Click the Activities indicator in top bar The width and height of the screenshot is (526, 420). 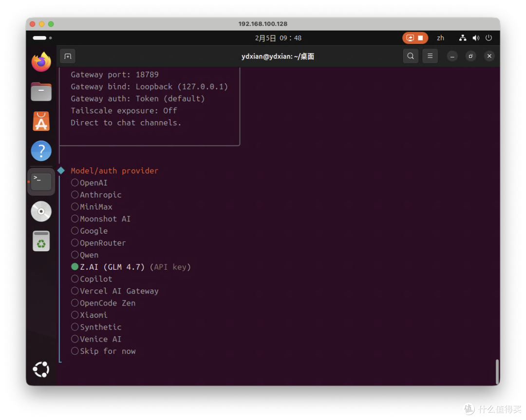point(42,38)
